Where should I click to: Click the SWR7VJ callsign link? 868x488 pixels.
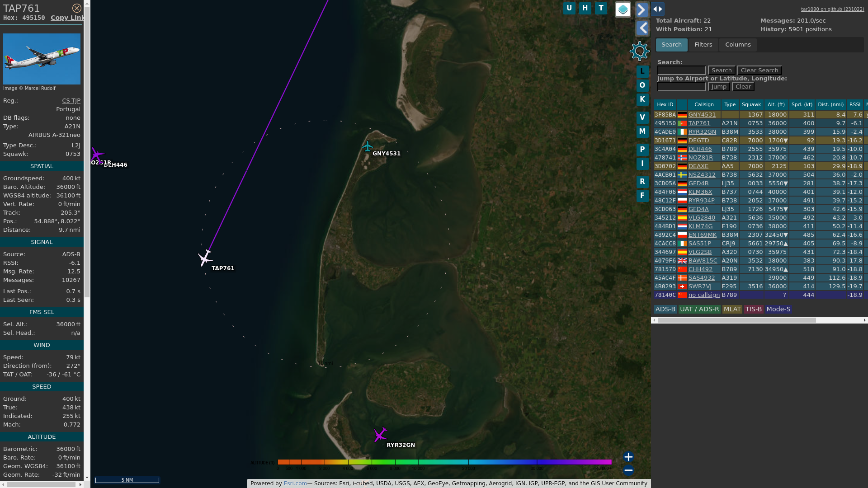point(699,286)
